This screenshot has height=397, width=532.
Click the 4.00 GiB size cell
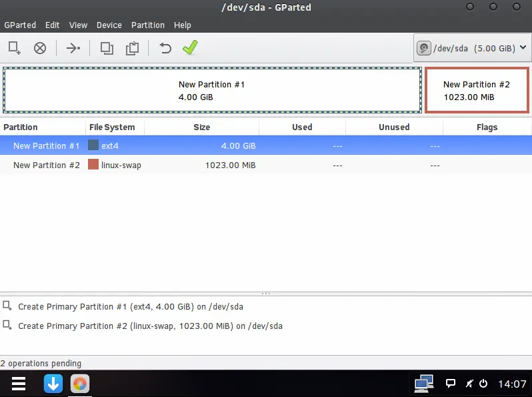point(238,145)
